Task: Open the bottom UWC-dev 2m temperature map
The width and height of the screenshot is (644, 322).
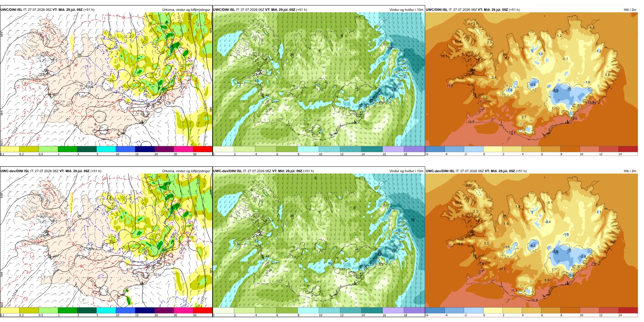Action: (531, 241)
